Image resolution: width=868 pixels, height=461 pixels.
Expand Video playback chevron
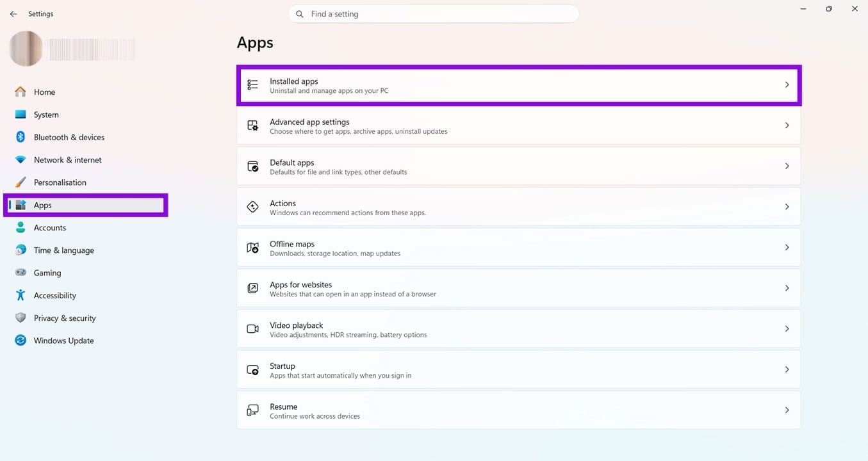(x=787, y=328)
